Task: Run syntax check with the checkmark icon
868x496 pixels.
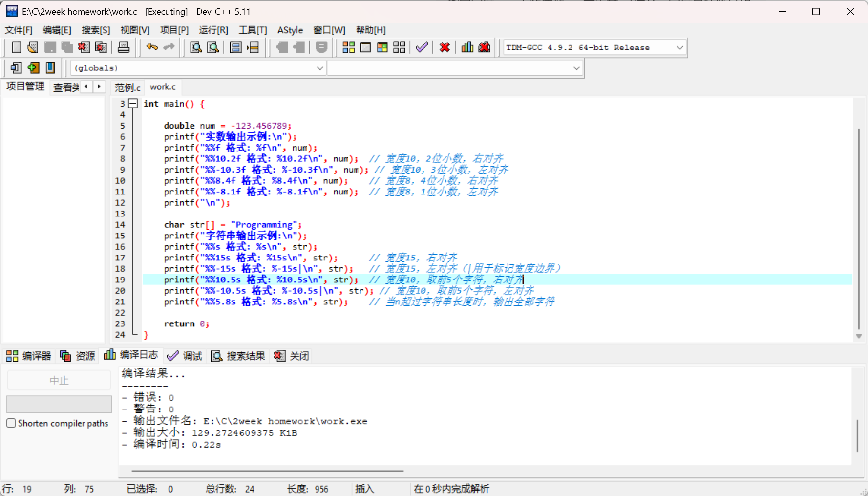Action: pyautogui.click(x=422, y=47)
